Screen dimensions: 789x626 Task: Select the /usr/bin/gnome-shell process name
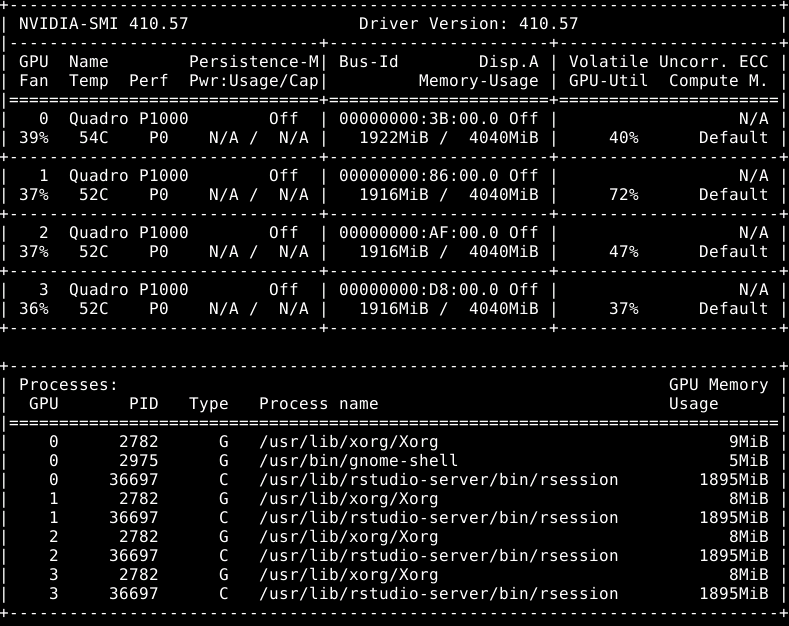pyautogui.click(x=358, y=461)
